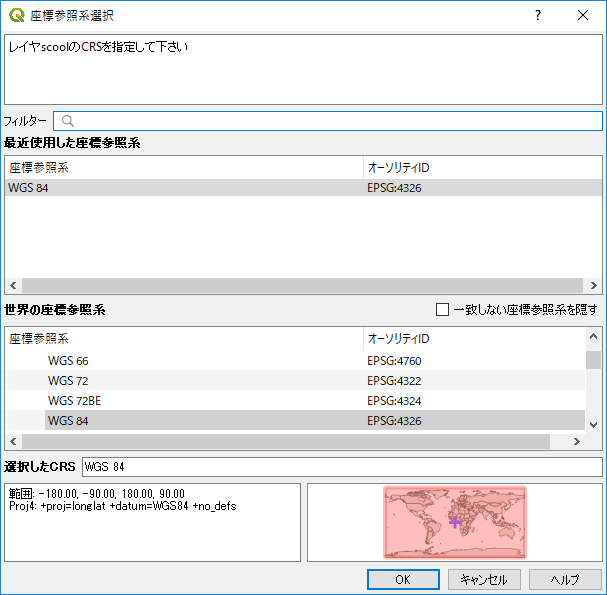Image resolution: width=607 pixels, height=595 pixels.
Task: Select WGS 84 in recently used list
Action: 28,187
